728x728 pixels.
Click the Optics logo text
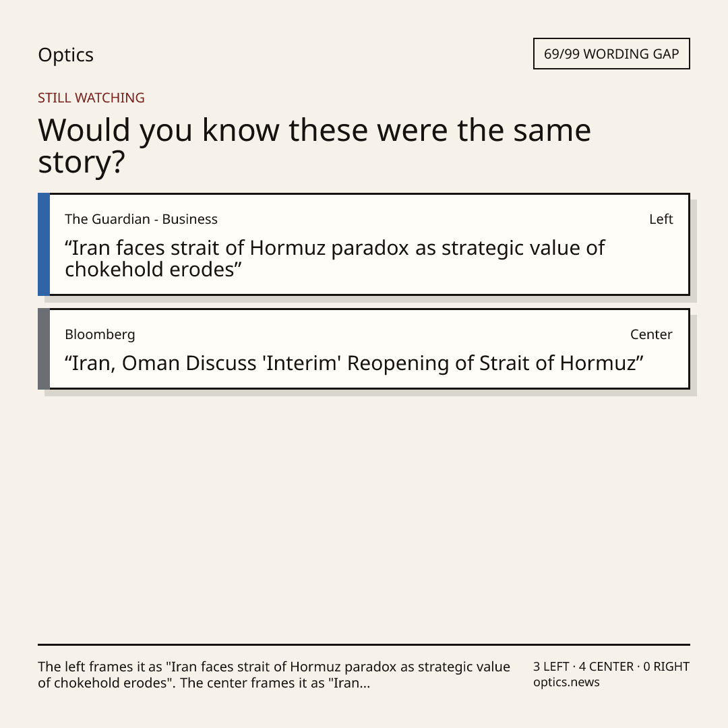click(65, 55)
